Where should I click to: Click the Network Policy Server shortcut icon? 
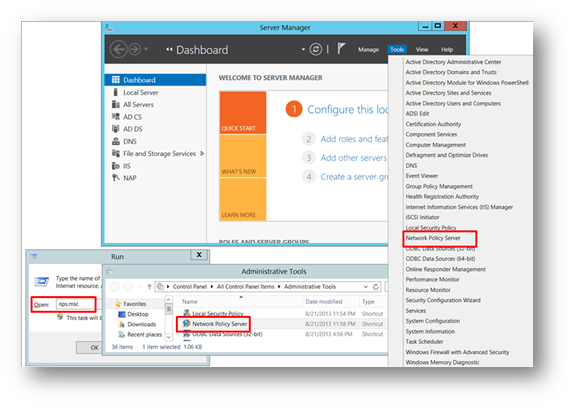[x=187, y=324]
